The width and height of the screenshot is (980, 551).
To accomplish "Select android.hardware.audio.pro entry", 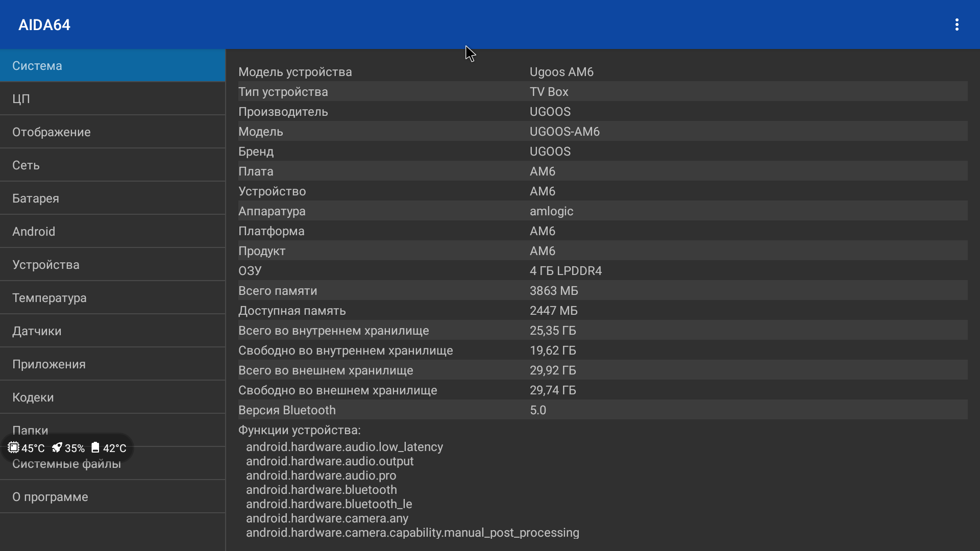I will click(x=321, y=475).
